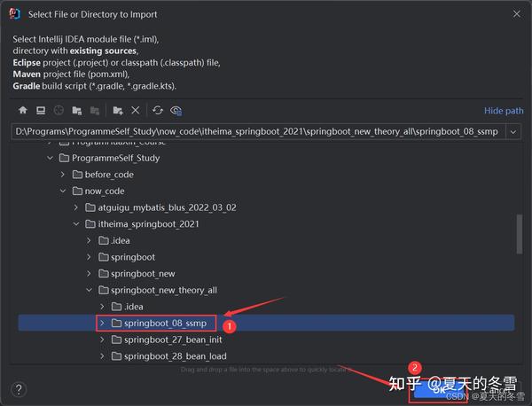Expand springboot_08_ssmp folder chevron

coord(102,324)
